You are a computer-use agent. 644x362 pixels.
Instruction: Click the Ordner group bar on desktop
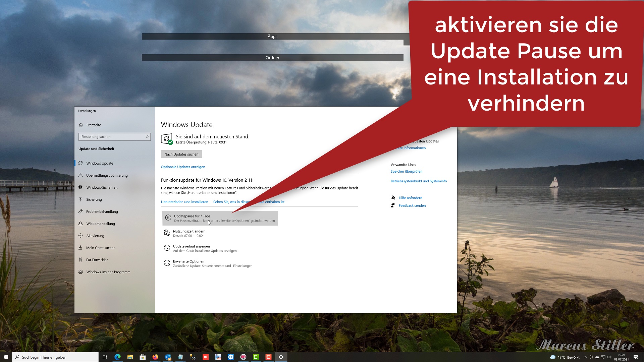(272, 58)
